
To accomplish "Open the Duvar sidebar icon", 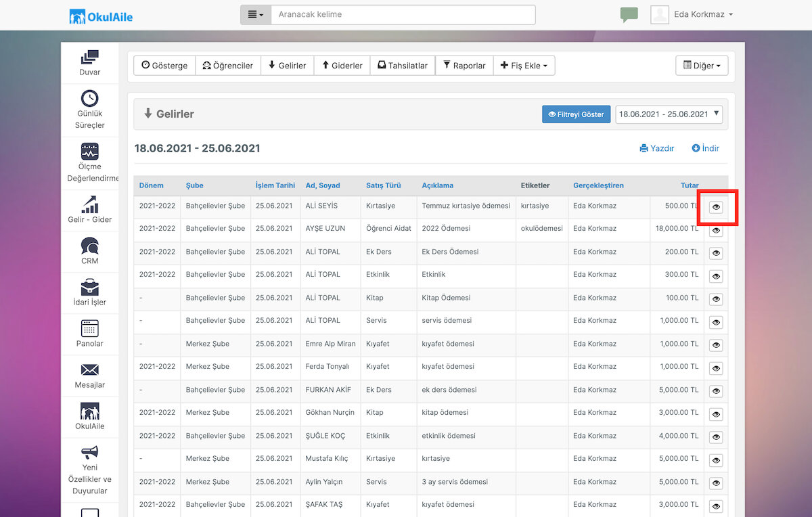I will (89, 58).
